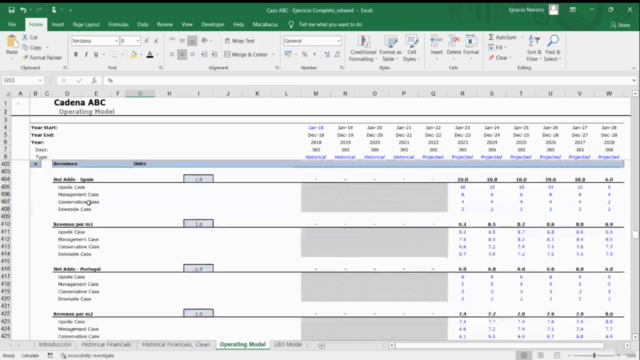Click the Name Box showing G53
Viewport: 640px width, 360px height.
[x=23, y=80]
